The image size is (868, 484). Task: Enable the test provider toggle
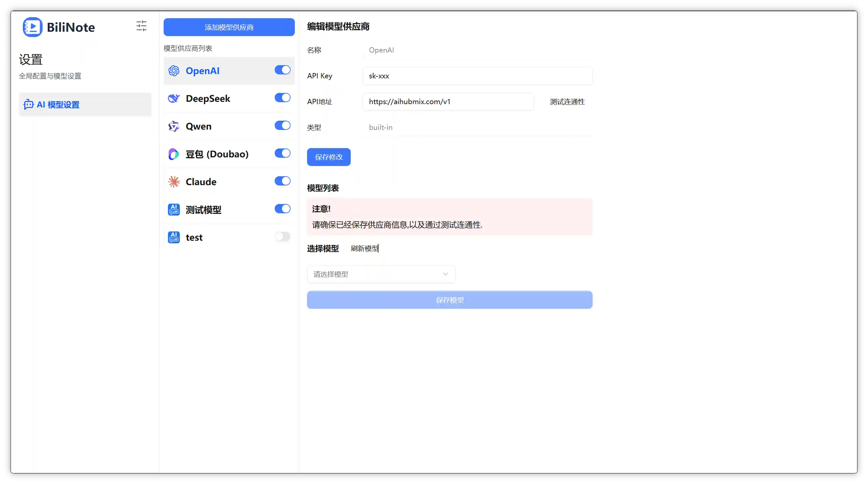tap(282, 237)
